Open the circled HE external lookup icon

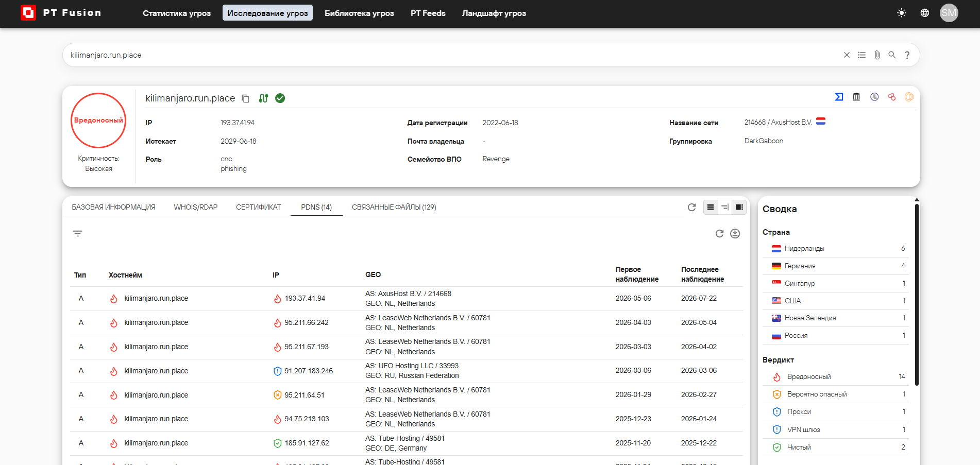874,97
